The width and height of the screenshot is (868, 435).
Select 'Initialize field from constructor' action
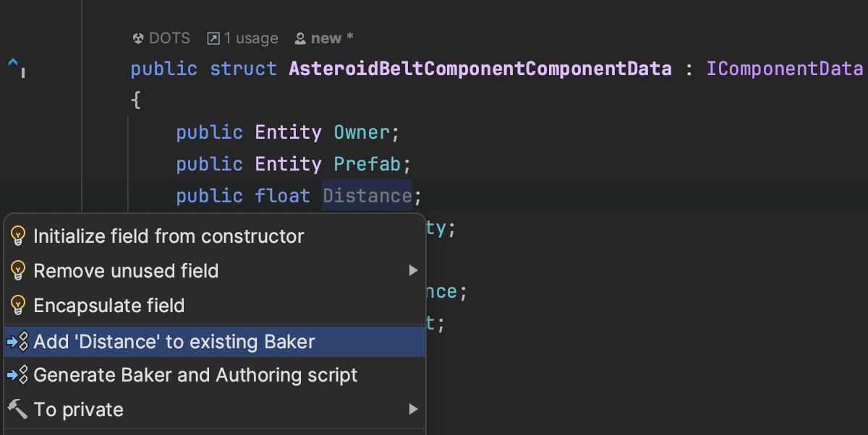(169, 236)
